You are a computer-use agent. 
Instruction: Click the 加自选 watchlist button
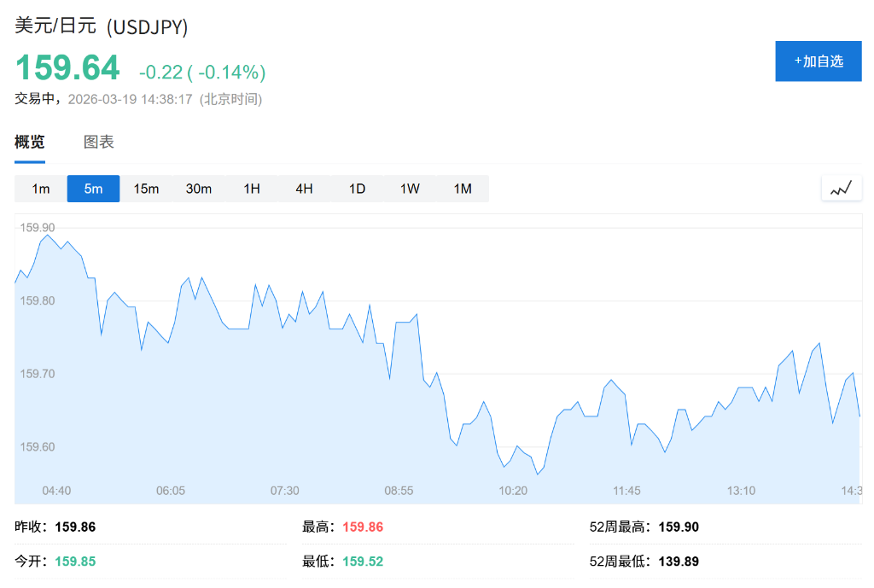tap(818, 61)
